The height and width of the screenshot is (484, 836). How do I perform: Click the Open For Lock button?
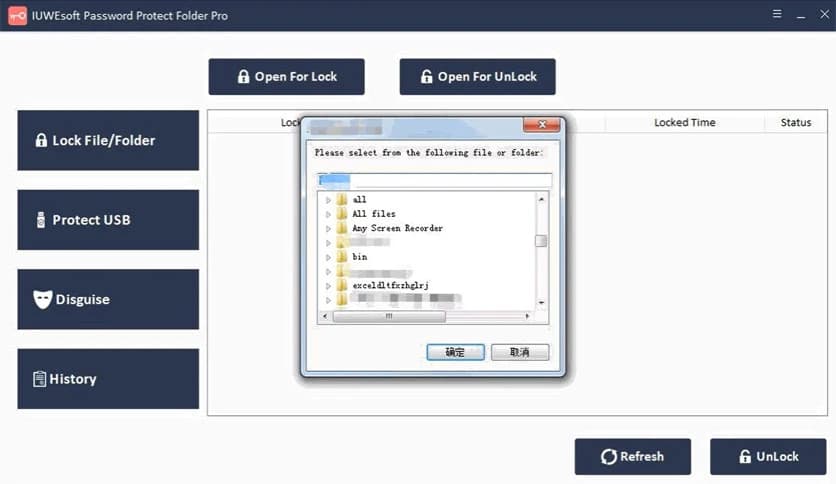[x=286, y=77]
